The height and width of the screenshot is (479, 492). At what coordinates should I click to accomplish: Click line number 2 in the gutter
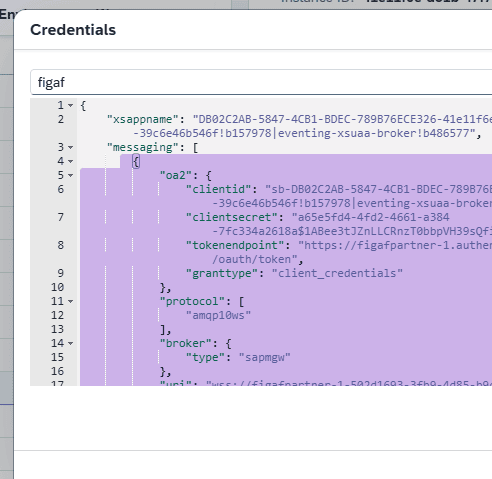click(61, 119)
